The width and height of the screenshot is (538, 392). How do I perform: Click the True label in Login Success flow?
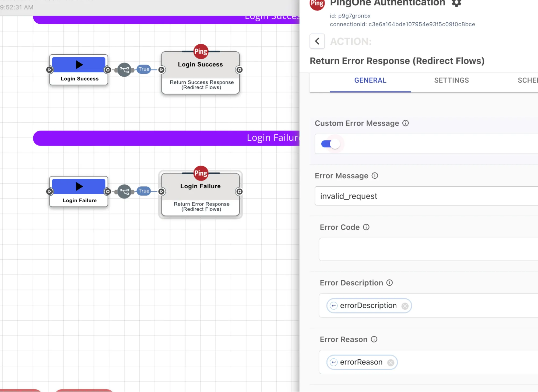click(x=144, y=69)
